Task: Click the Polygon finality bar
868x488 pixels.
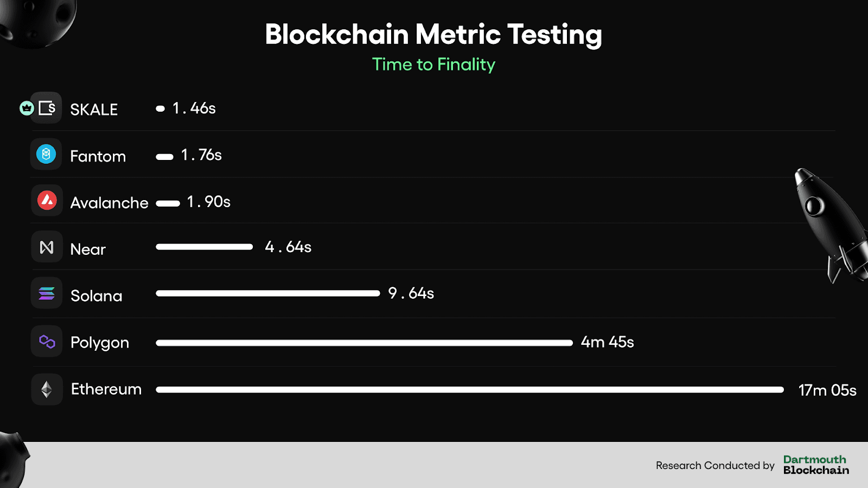Action: click(364, 343)
